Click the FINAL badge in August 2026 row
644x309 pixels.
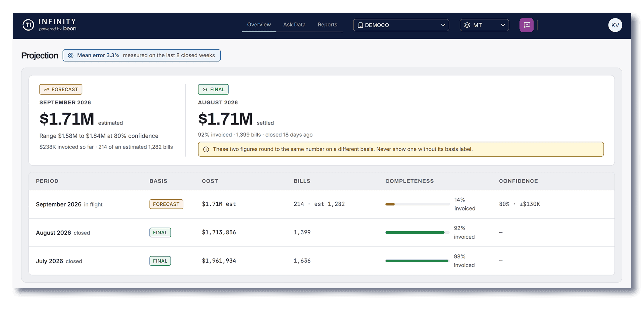[x=160, y=233]
